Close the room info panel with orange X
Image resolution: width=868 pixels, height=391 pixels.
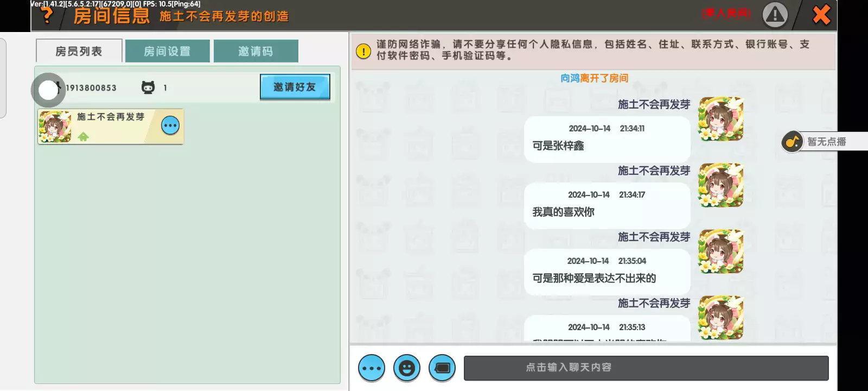click(x=821, y=15)
